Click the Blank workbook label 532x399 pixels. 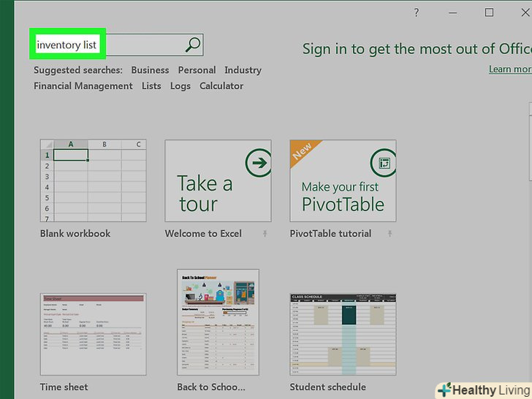click(x=75, y=234)
